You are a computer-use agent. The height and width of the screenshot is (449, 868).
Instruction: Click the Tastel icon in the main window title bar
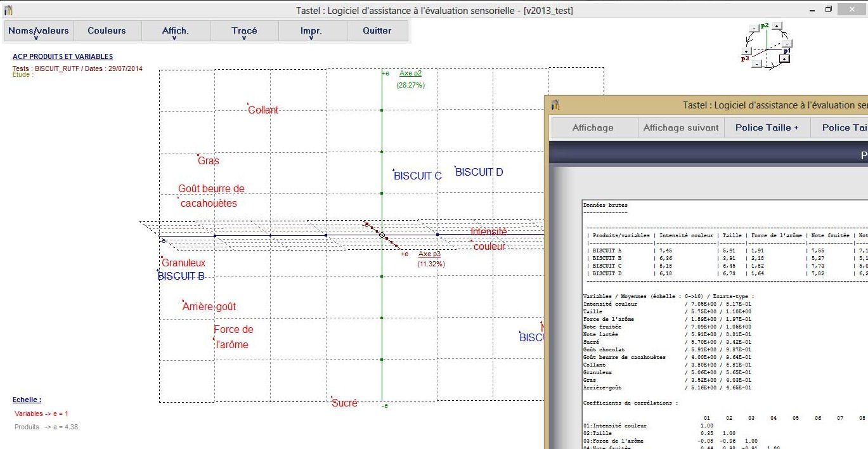8,10
